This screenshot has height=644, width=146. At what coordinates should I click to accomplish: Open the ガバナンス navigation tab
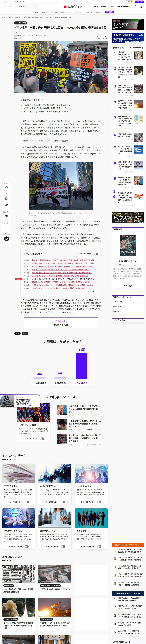(x=54, y=12)
